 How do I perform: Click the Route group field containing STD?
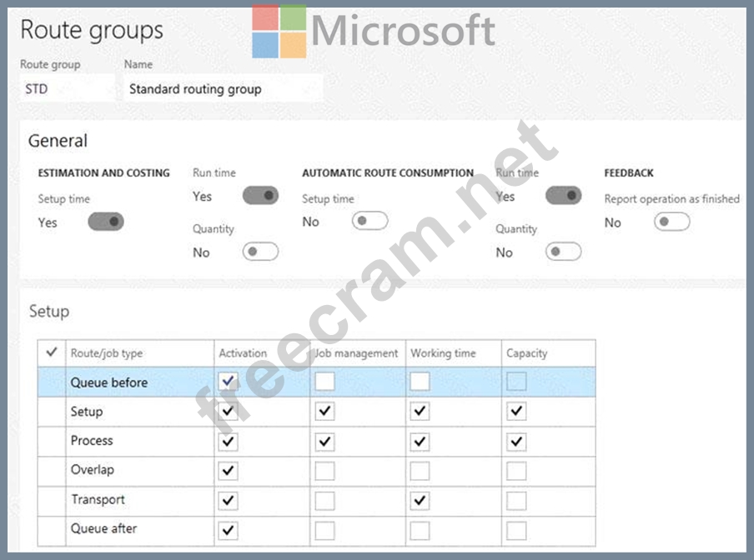pyautogui.click(x=68, y=89)
